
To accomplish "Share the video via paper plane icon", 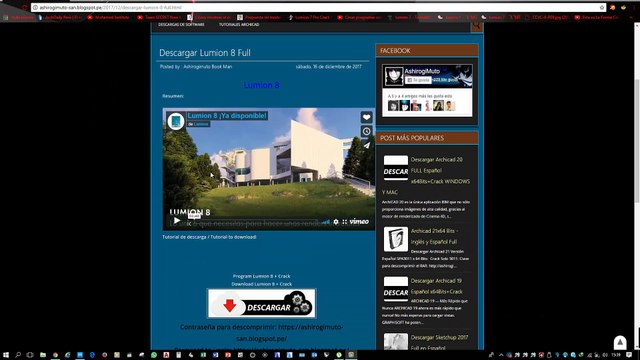I will [367, 145].
